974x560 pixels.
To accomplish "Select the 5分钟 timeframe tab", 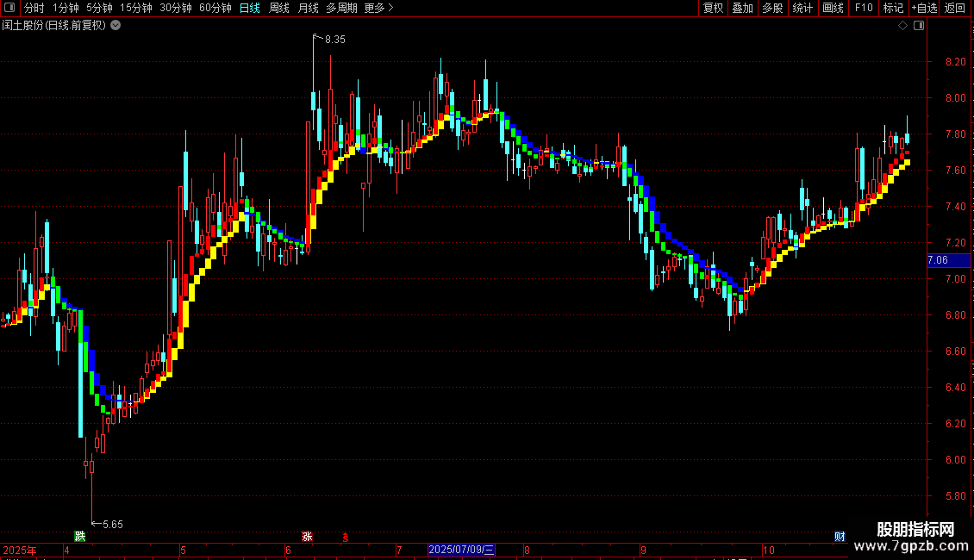I will pos(99,8).
